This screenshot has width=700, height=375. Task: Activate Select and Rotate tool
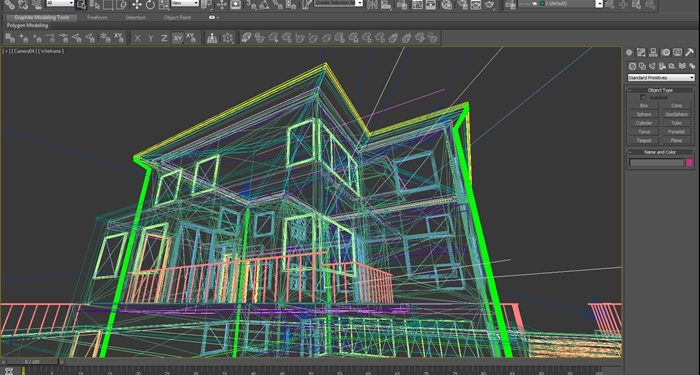[150, 4]
